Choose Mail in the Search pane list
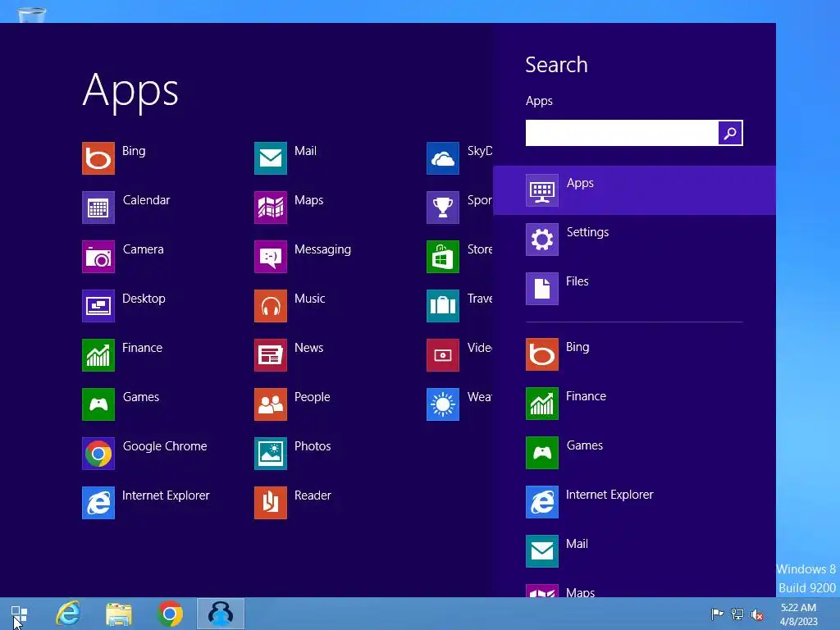Screen dimensions: 840x630 pyautogui.click(x=634, y=551)
